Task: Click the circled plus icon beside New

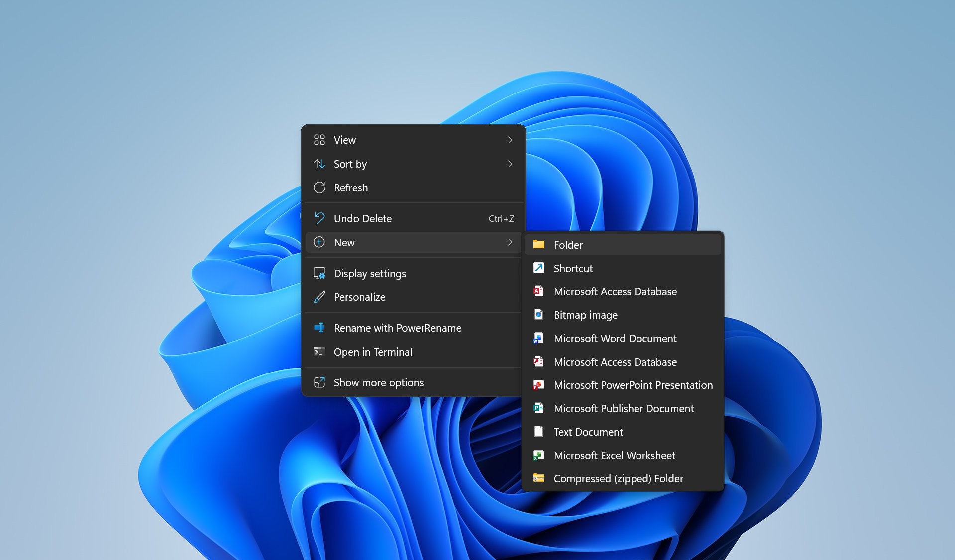Action: [319, 242]
